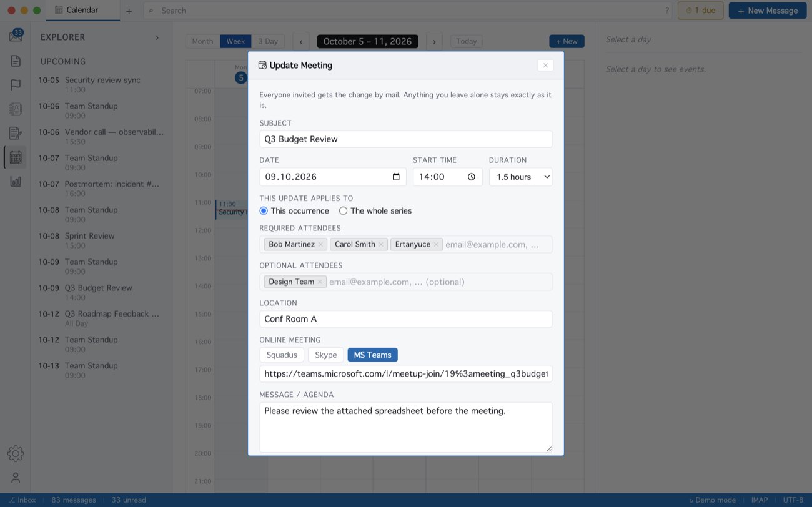Click the help question mark icon
The height and width of the screenshot is (507, 812).
[x=667, y=11]
